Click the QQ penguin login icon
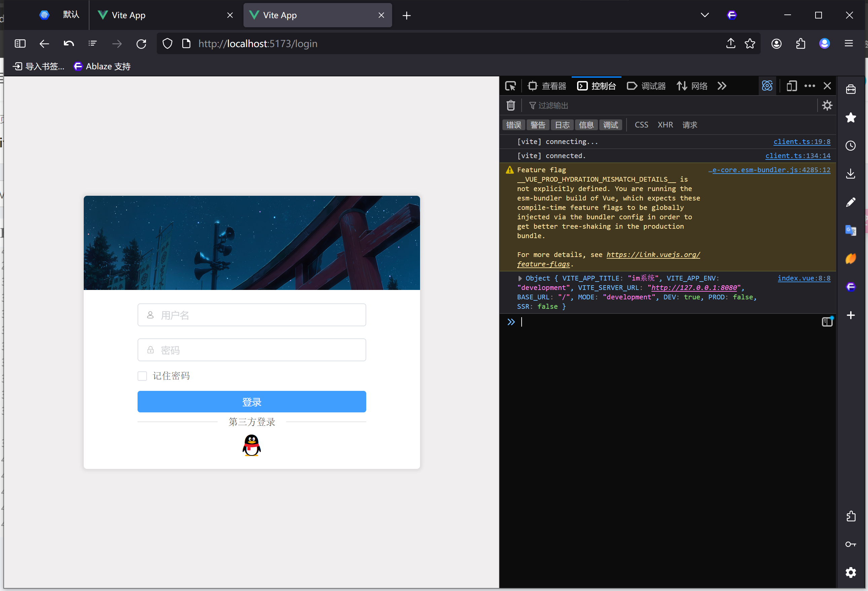Screen dimensions: 868x591 (x=251, y=445)
